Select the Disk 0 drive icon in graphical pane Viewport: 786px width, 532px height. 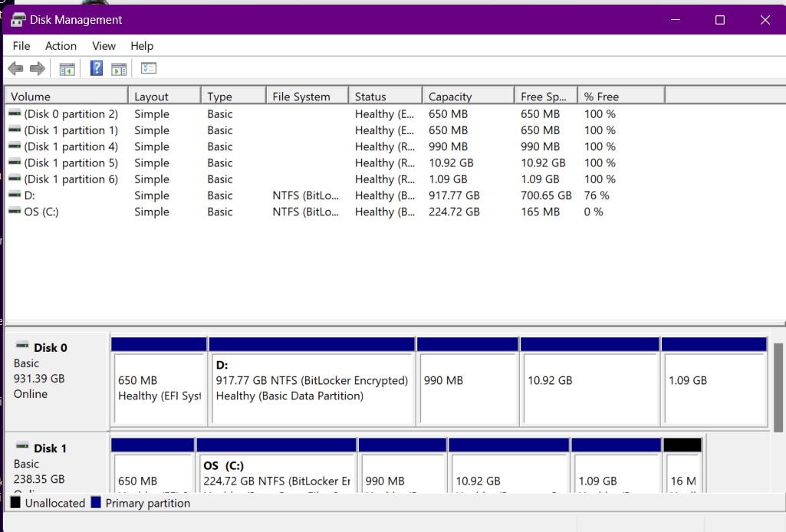[x=22, y=345]
